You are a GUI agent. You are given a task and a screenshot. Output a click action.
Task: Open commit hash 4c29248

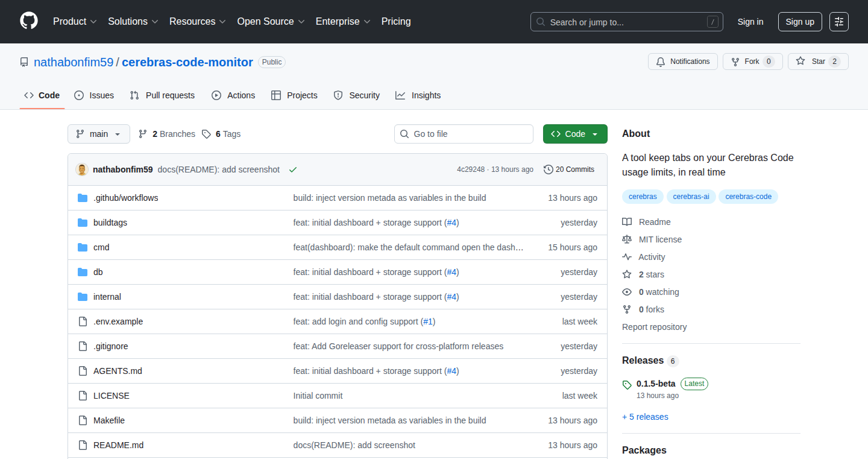[471, 169]
